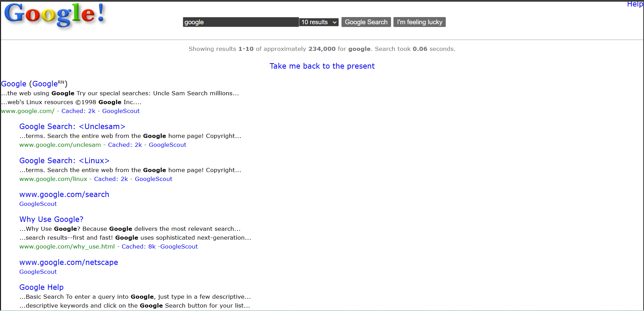The width and height of the screenshot is (644, 311).
Task: Open "Google Search: <Linux>" result
Action: point(64,160)
